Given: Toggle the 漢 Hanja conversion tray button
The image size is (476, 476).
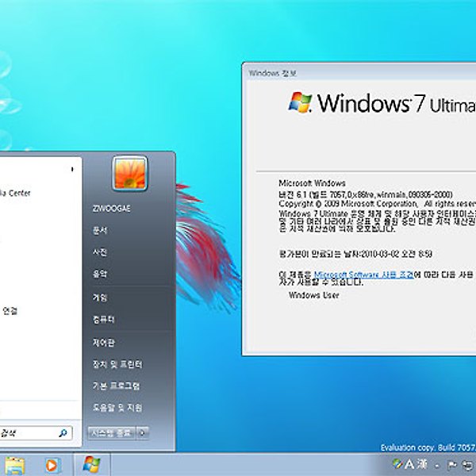Looking at the screenshot, I should [x=422, y=464].
